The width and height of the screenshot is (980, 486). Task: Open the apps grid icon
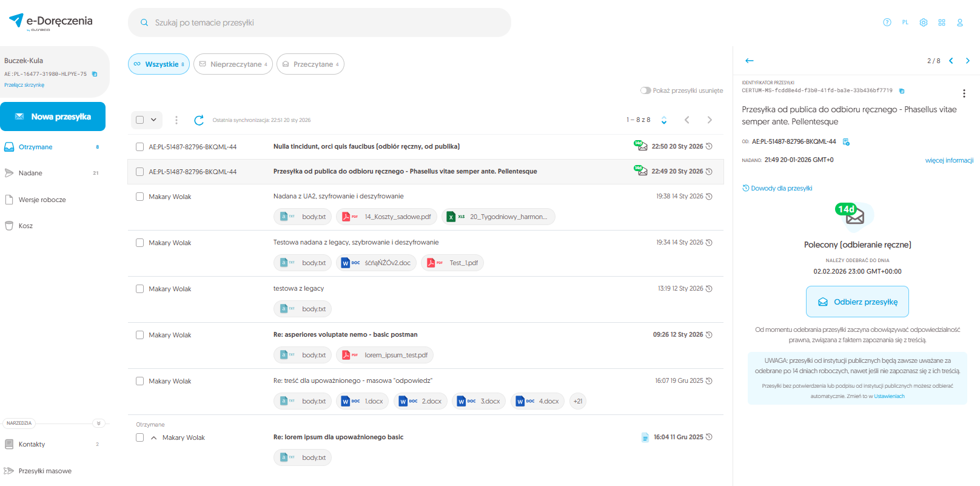(941, 22)
